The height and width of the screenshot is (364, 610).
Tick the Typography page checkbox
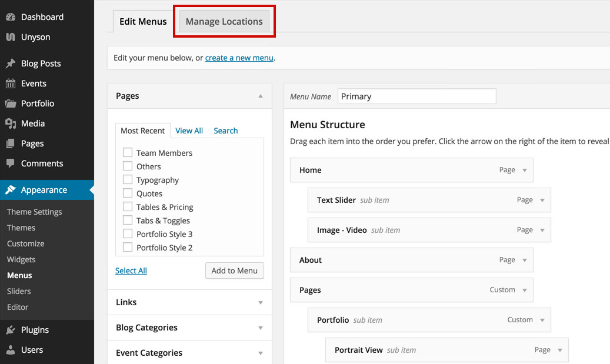[x=128, y=180]
